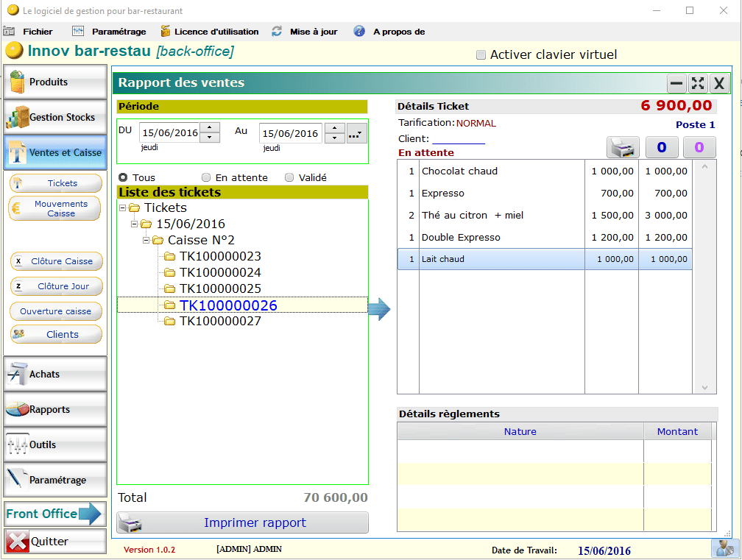Enable the Activer clavier virtuel checkbox
Image resolution: width=742 pixels, height=560 pixels.
[481, 54]
